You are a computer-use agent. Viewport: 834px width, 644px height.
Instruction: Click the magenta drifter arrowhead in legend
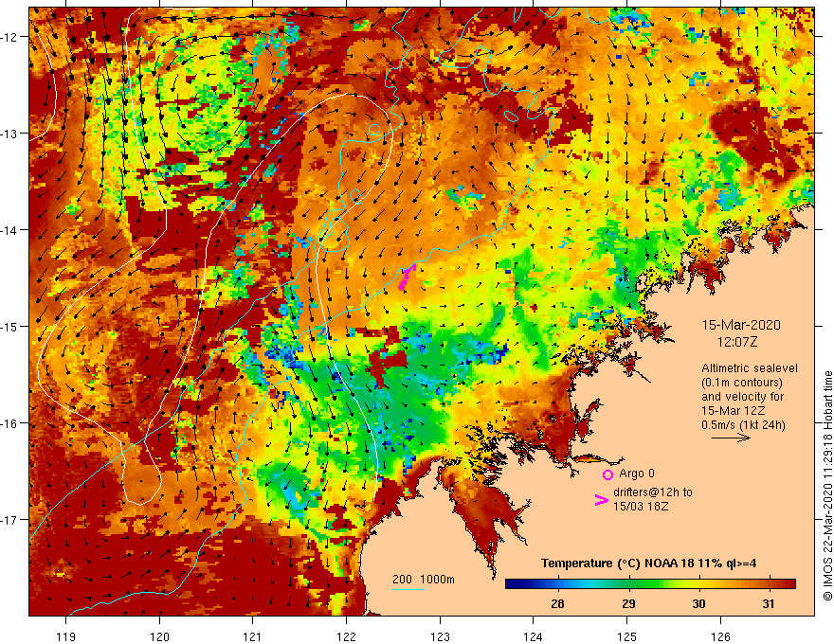click(x=601, y=499)
